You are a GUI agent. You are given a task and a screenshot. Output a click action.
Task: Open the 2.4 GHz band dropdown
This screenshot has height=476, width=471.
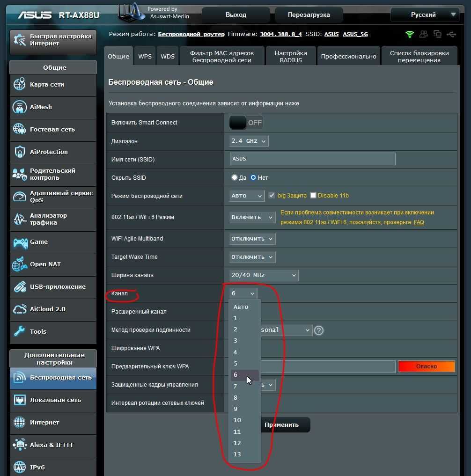tap(249, 141)
